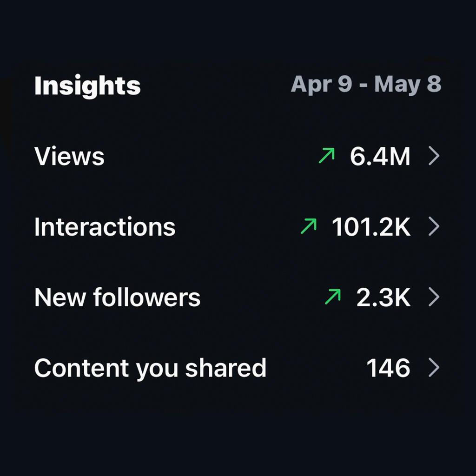
Task: Open the Content you shared chevron arrow
Action: pyautogui.click(x=434, y=367)
